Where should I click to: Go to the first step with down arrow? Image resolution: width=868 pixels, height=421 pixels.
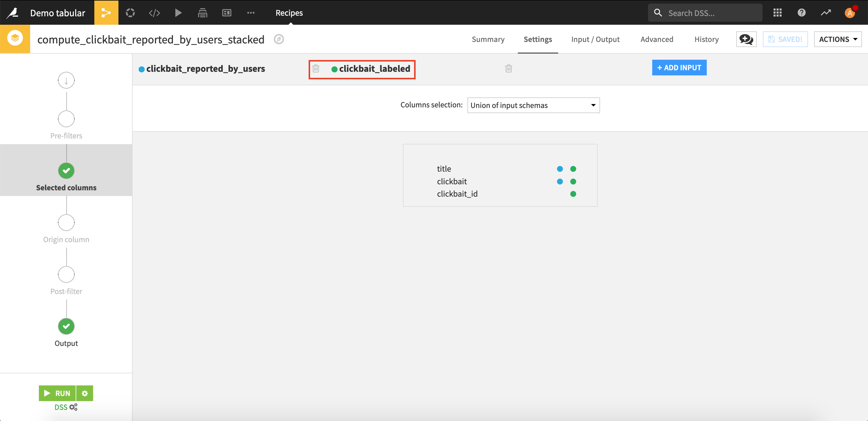point(66,81)
